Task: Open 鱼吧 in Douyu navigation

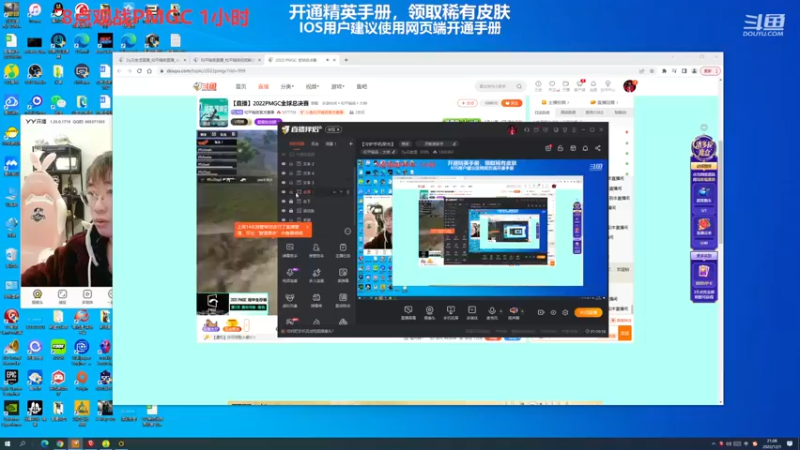Action: point(362,87)
